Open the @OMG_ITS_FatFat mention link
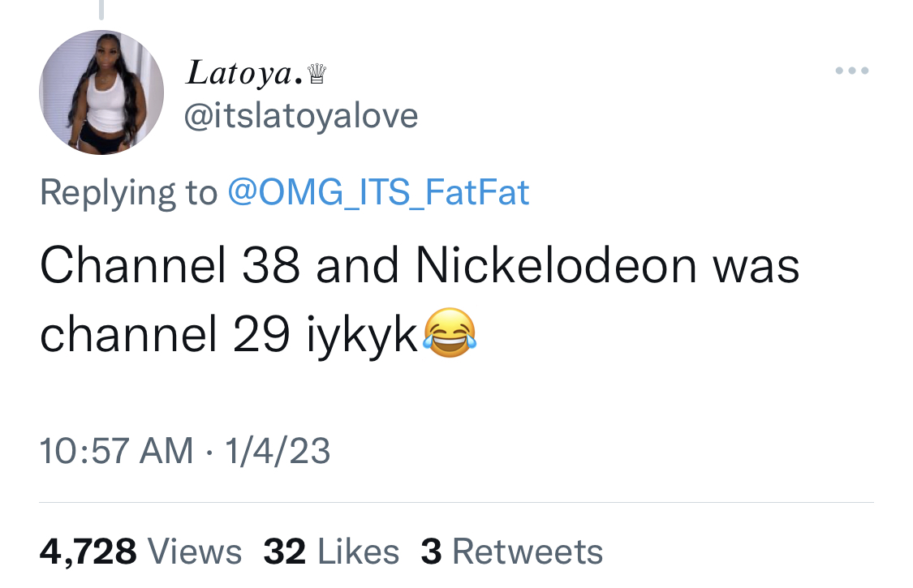The height and width of the screenshot is (588, 913). [378, 192]
